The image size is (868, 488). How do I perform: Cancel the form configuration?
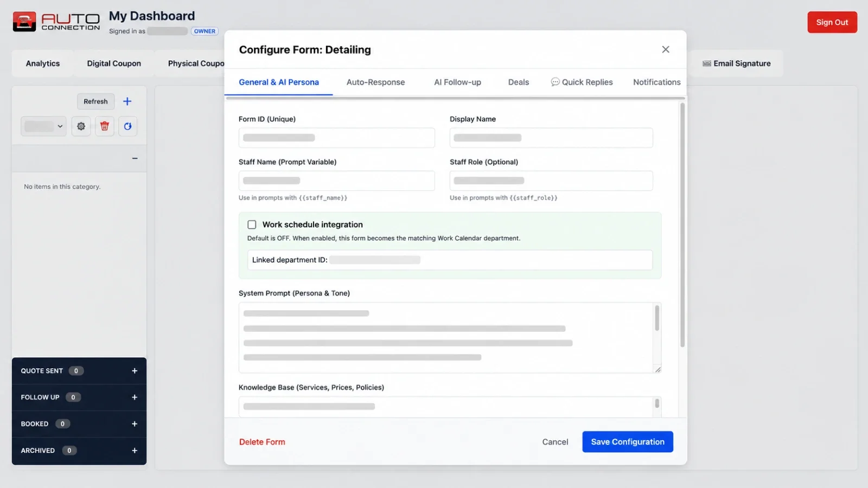[x=555, y=442]
